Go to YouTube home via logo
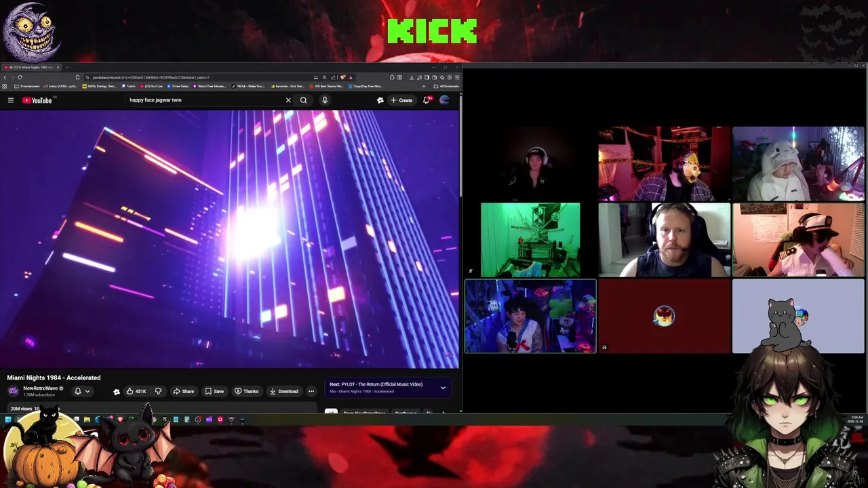This screenshot has height=488, width=868. coord(37,100)
